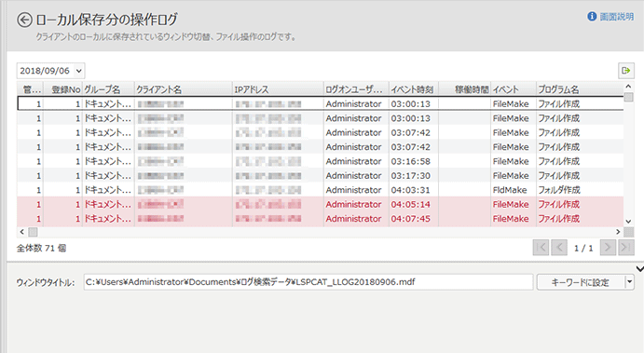Select the red row at 04:07:45

(x=320, y=219)
